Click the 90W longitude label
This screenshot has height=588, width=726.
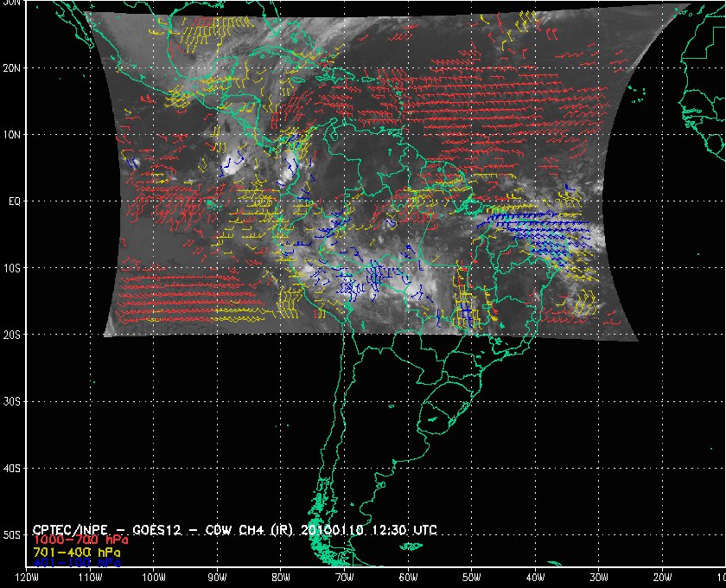(217, 578)
